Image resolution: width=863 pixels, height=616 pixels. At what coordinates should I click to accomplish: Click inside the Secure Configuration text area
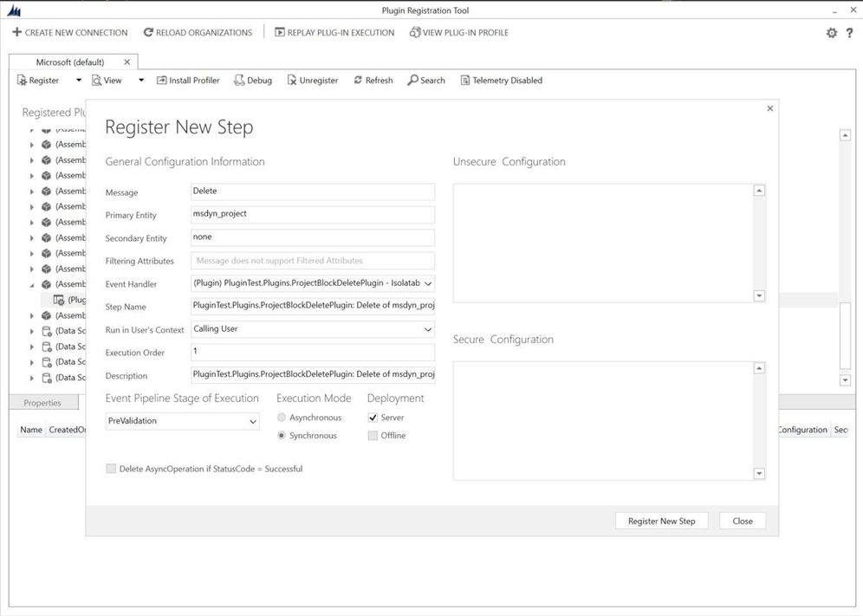tap(603, 420)
